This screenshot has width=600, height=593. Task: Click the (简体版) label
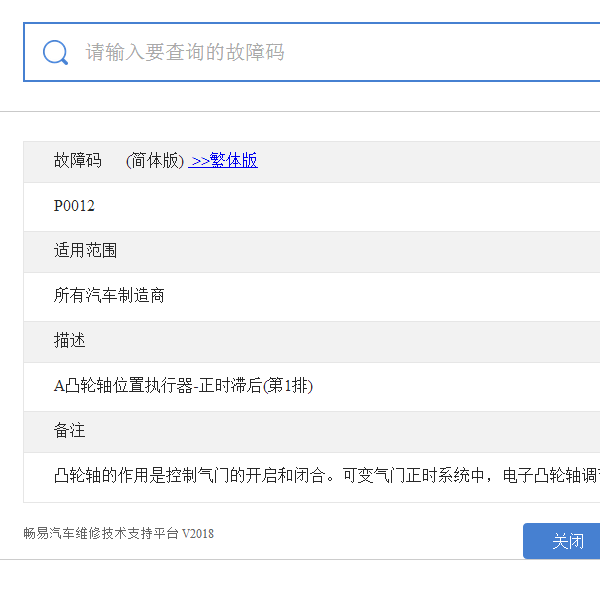[x=155, y=161]
